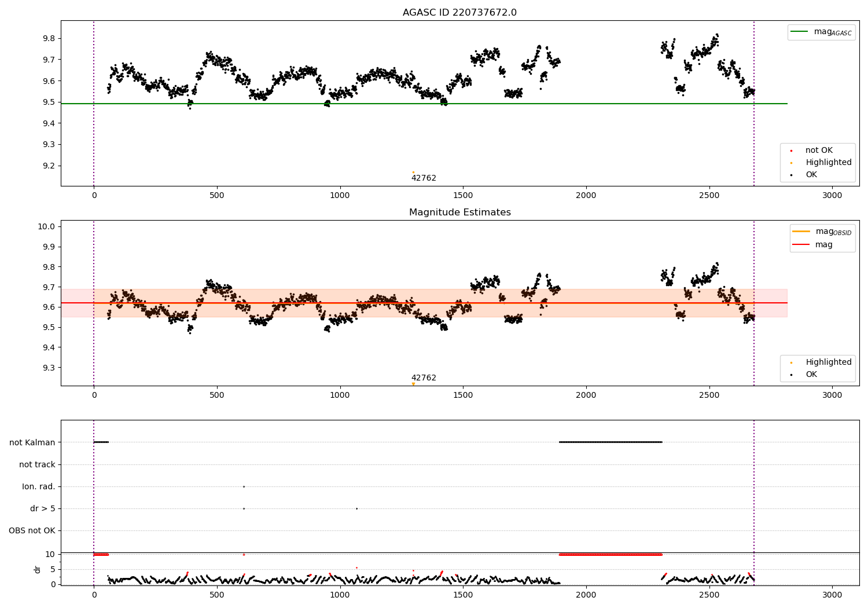Select the mag OBSID legend entry in middle plot
Screen dimensions: 868x608
pos(822,232)
